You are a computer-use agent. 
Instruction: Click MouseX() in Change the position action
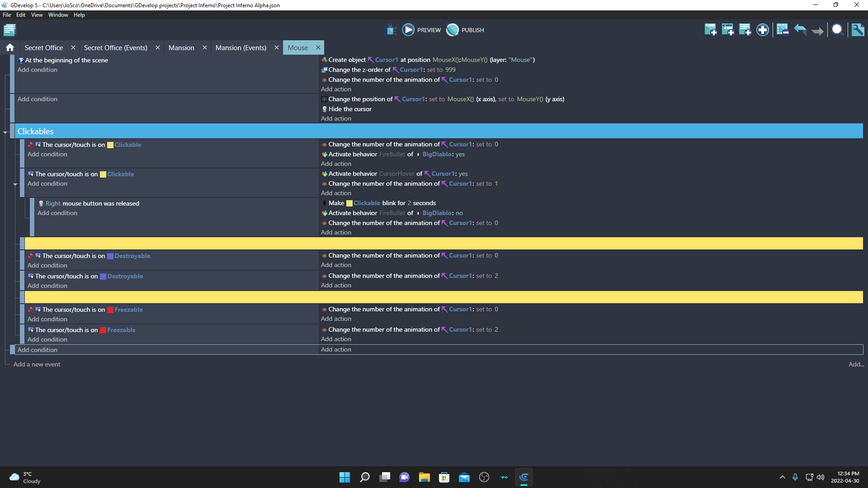461,99
